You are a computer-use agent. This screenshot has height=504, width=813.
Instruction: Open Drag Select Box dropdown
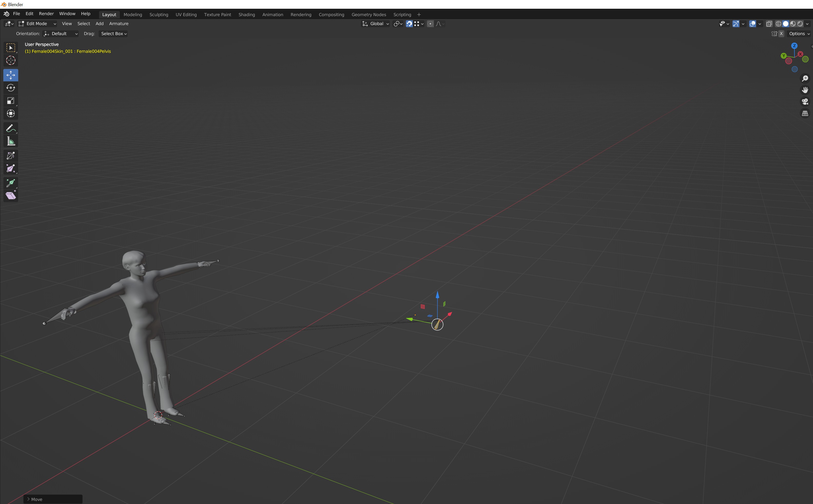113,34
